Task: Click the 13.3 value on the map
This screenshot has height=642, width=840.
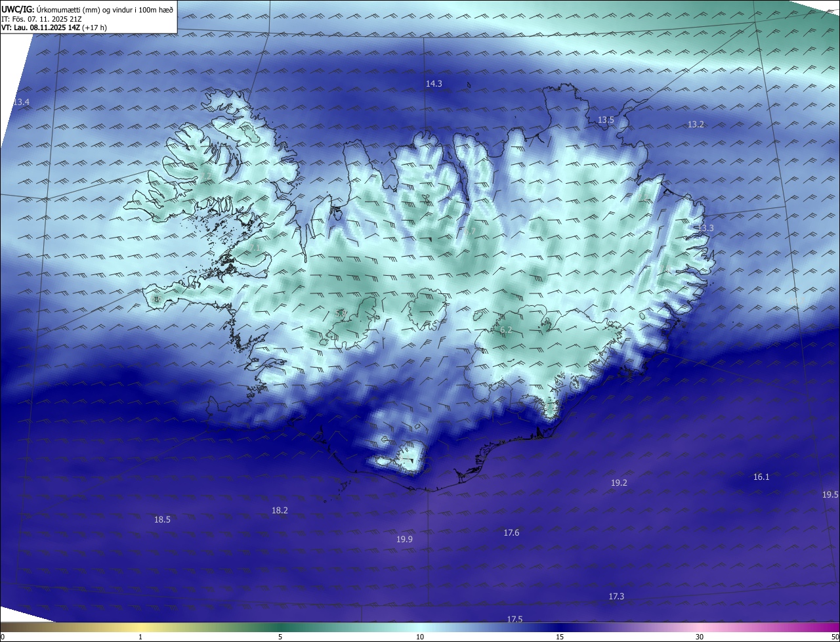Action: 705,228
